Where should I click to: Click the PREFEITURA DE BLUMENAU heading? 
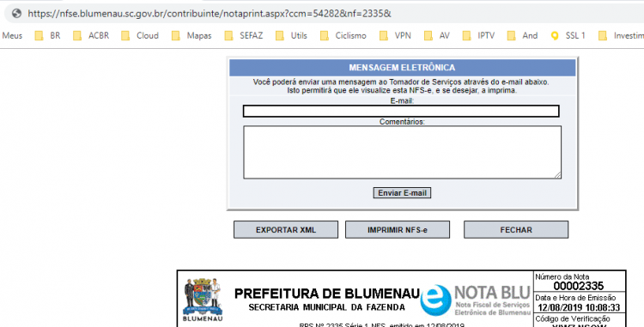coord(327,294)
